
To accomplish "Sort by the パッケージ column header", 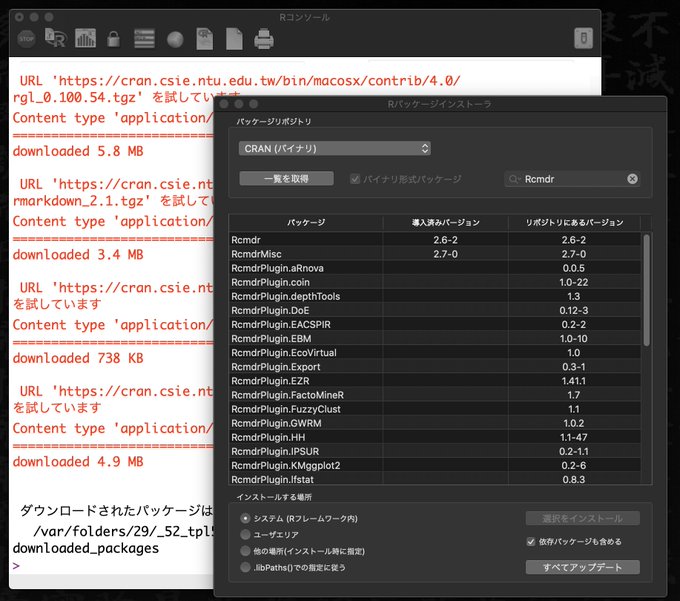I will pos(306,222).
